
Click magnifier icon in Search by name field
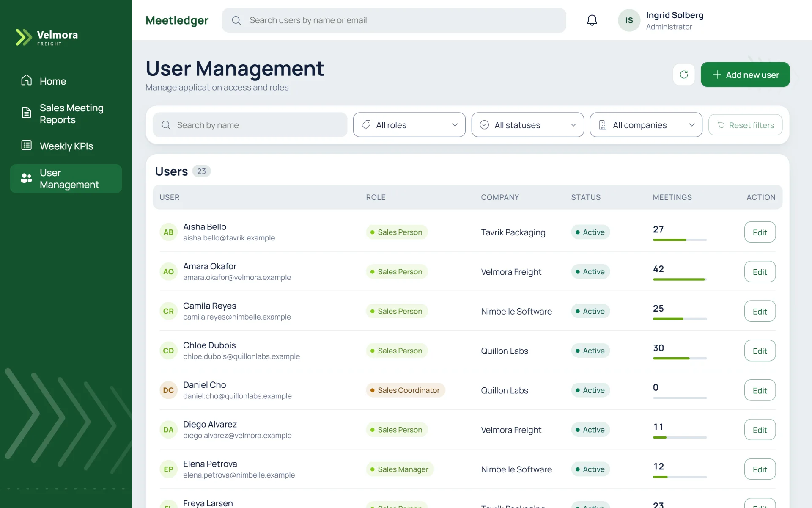coord(166,125)
